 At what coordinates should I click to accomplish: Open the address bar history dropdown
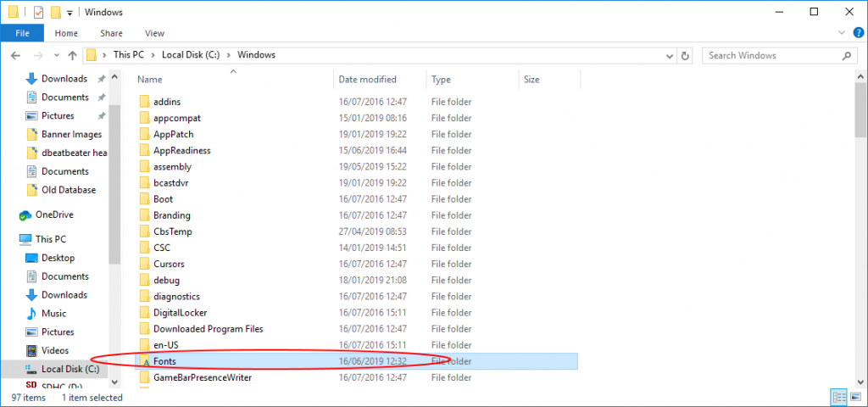click(670, 55)
